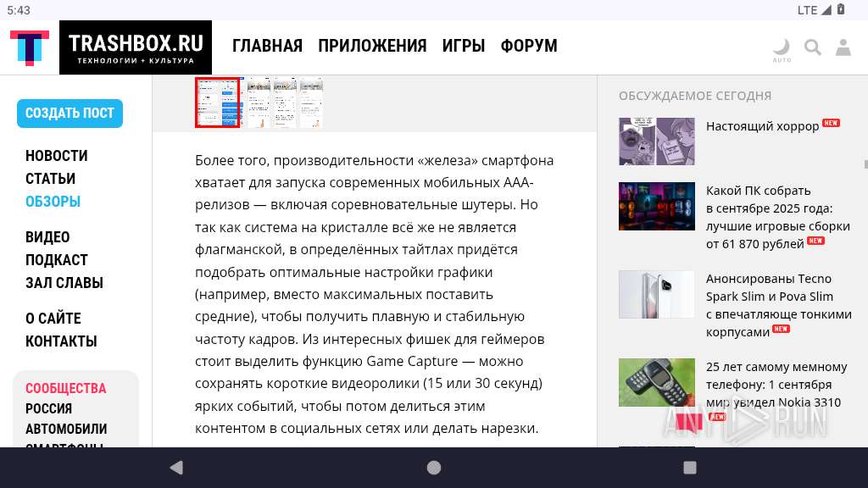The image size is (868, 488).
Task: Open the АВТОМОБИЛИ community
Action: (66, 430)
